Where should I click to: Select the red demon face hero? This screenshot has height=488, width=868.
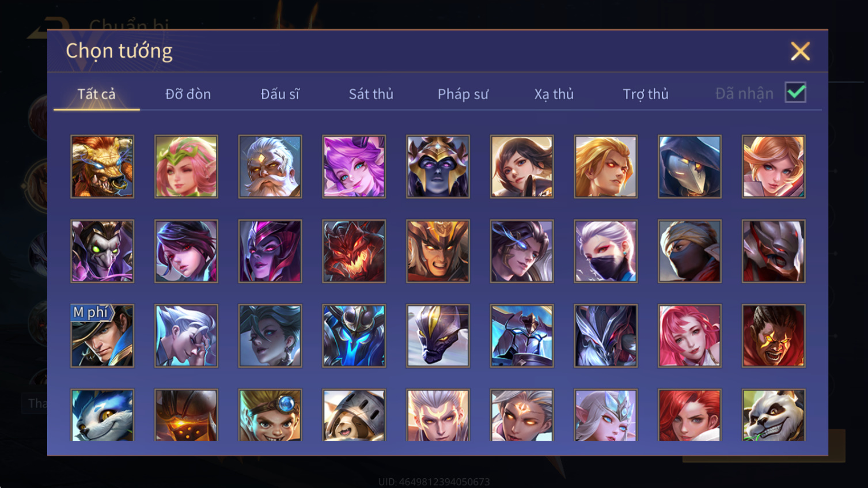click(354, 251)
